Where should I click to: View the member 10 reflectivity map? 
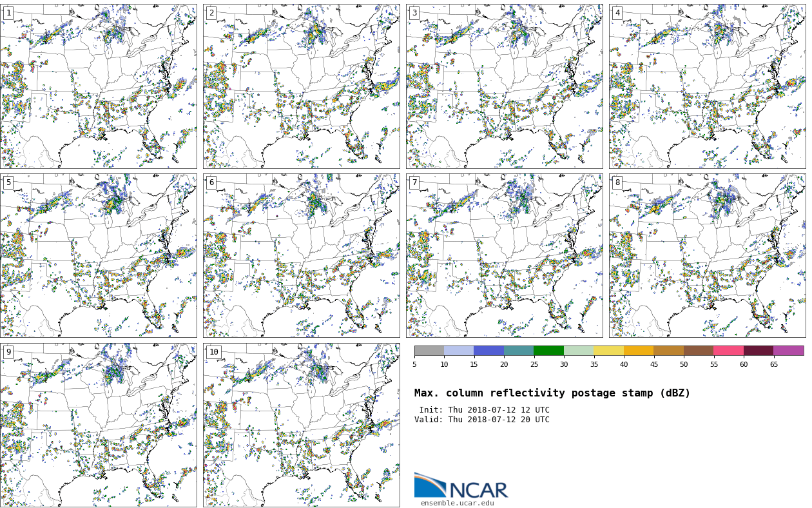[302, 425]
